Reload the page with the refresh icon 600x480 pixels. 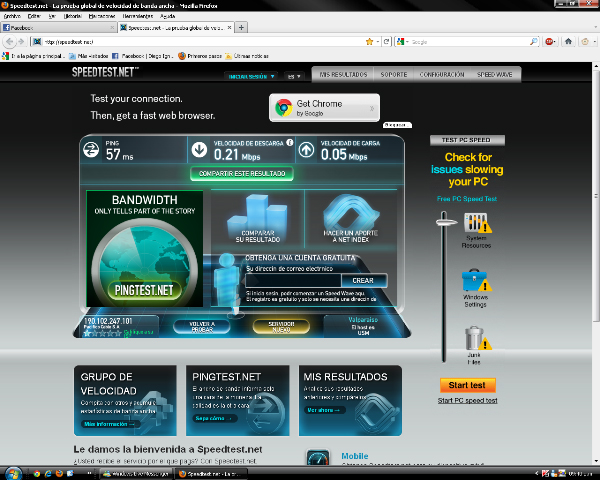pos(387,42)
